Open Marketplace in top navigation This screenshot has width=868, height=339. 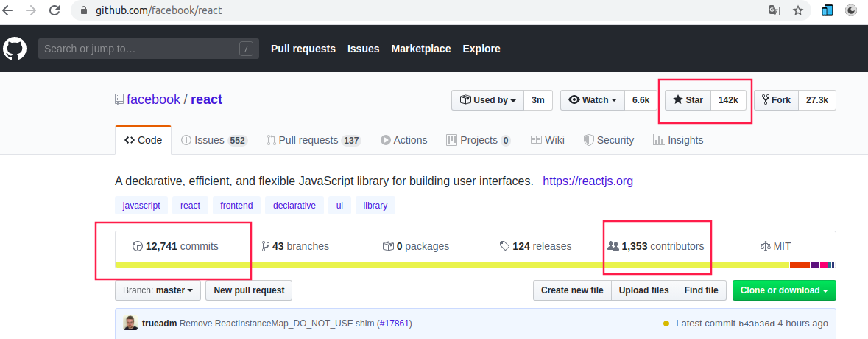pos(420,49)
